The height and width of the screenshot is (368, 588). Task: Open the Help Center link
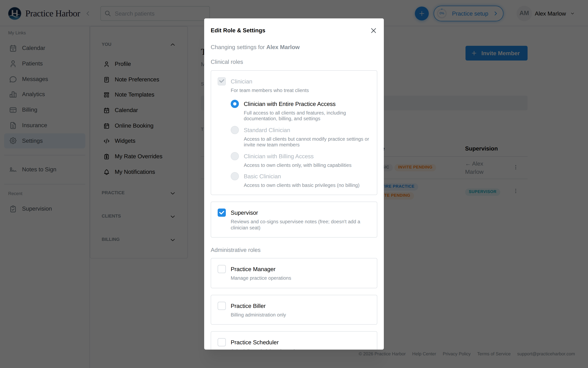424,354
